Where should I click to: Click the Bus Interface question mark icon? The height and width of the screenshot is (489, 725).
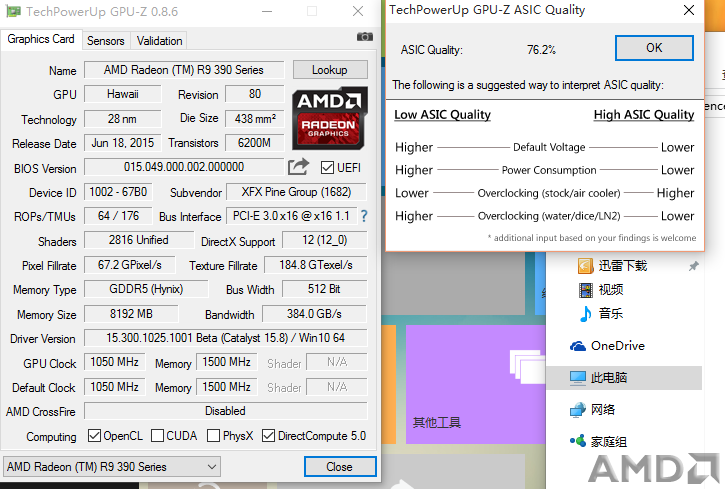364,216
